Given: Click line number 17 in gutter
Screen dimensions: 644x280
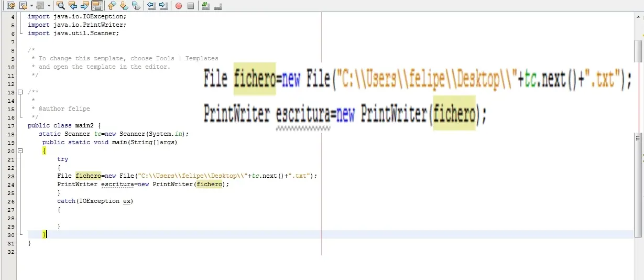Looking at the screenshot, I should pos(12,125).
